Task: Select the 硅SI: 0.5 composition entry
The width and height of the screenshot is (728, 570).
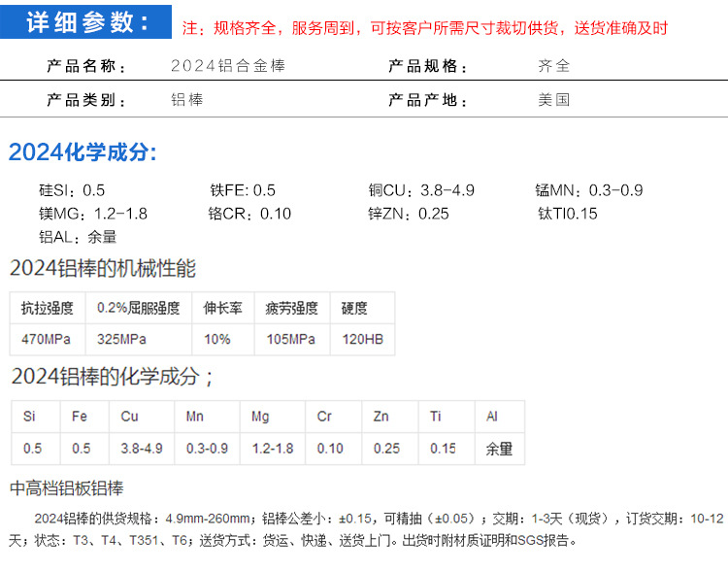Action: [x=72, y=190]
